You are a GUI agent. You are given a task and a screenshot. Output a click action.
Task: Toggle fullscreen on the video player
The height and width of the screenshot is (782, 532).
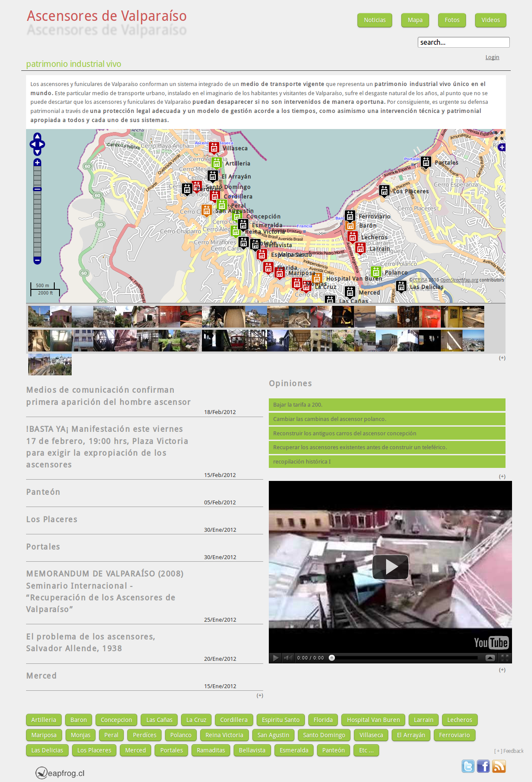[505, 658]
